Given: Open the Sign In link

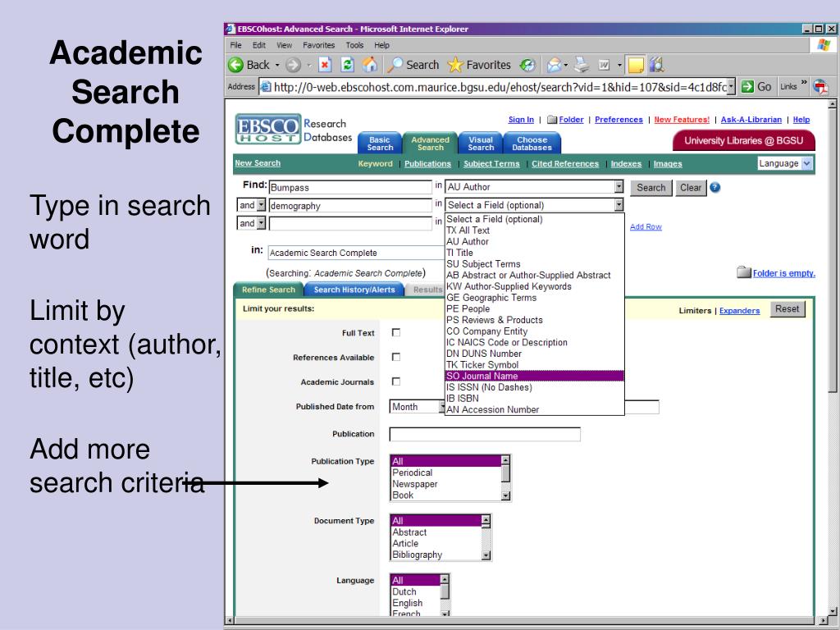Looking at the screenshot, I should (x=521, y=120).
